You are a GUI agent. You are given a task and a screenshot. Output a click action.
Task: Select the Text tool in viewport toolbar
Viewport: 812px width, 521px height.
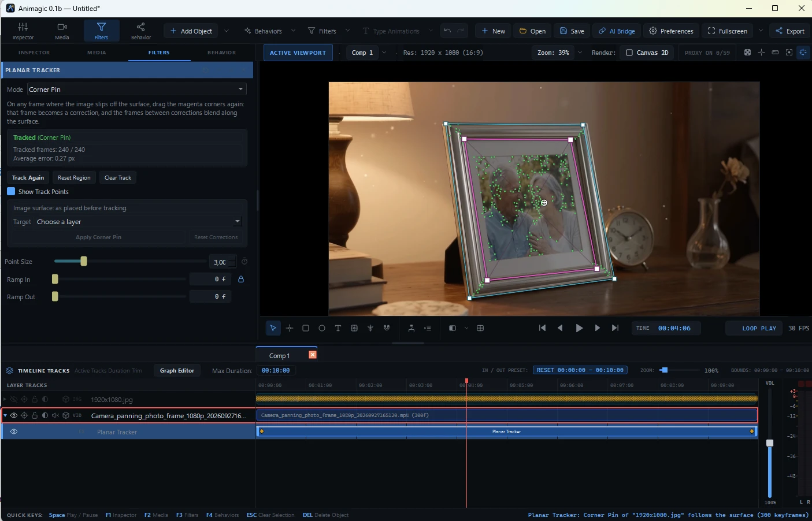click(x=338, y=328)
